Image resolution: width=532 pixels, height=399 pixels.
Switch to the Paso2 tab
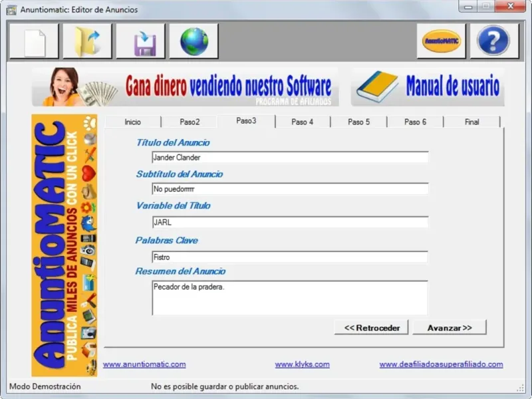point(190,122)
